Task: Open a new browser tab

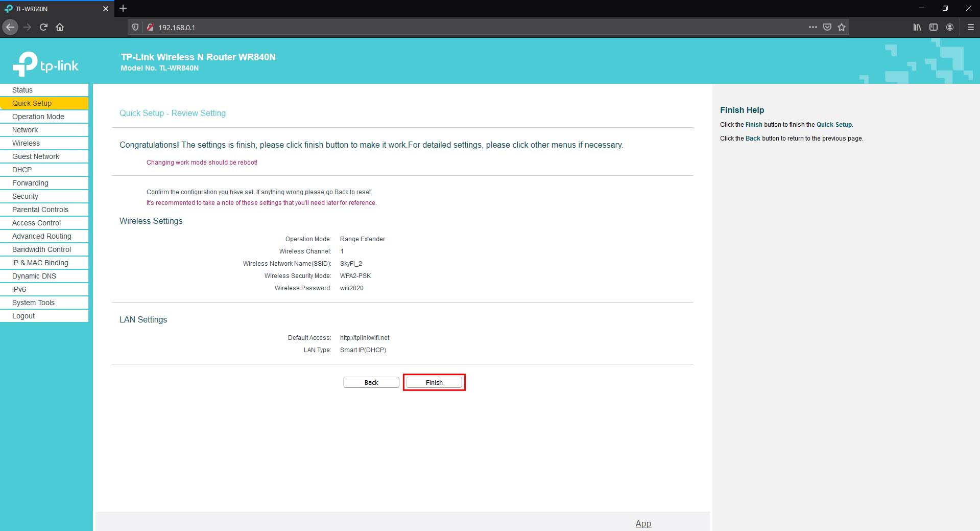Action: coord(123,8)
